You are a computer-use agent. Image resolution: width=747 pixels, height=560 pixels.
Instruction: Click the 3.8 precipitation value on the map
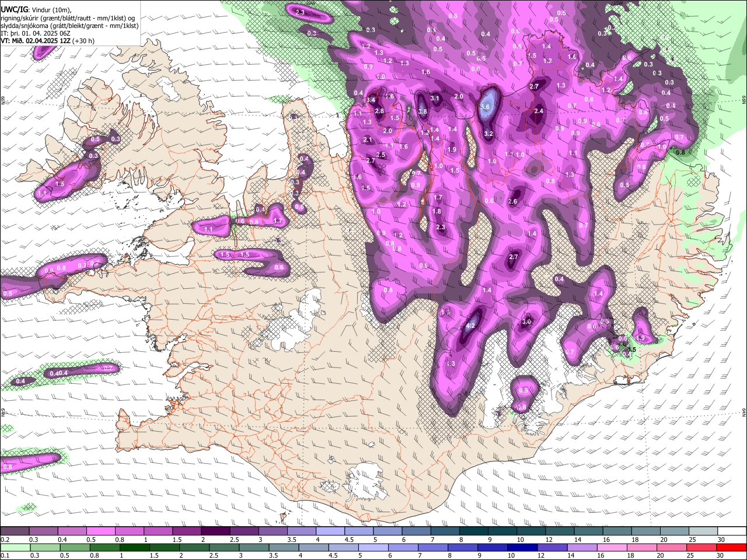tap(423, 111)
